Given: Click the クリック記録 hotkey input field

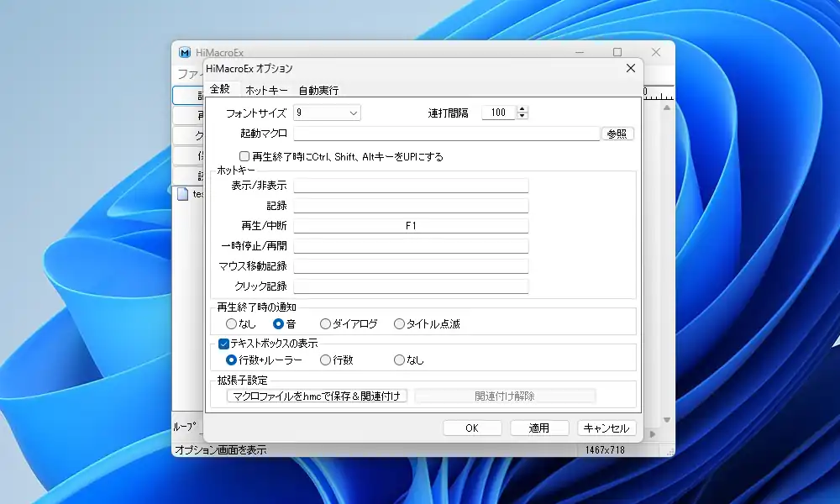Looking at the screenshot, I should tap(411, 286).
